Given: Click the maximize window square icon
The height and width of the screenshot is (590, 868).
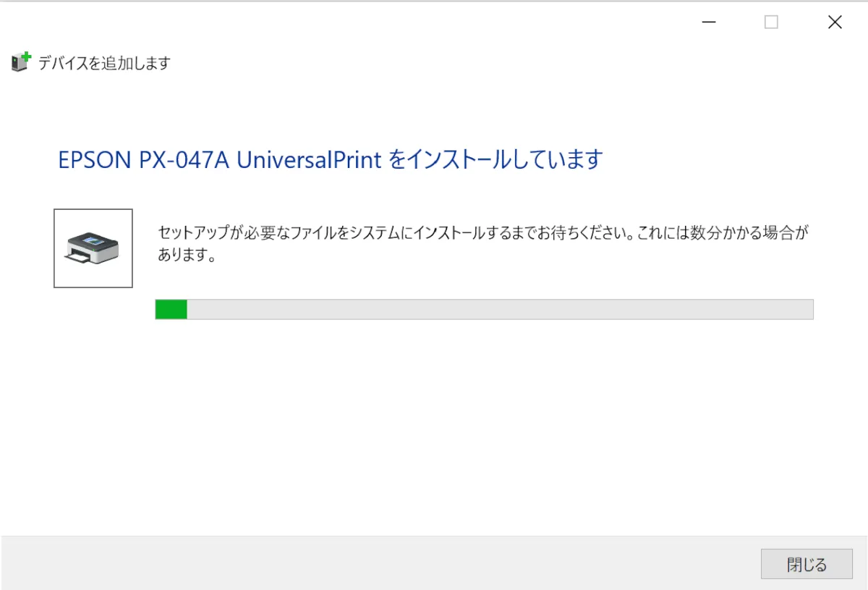Looking at the screenshot, I should click(x=771, y=22).
